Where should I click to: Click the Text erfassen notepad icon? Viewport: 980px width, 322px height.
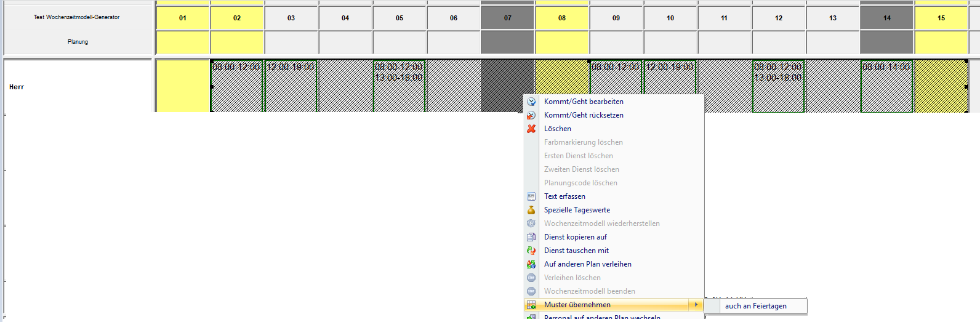click(531, 196)
